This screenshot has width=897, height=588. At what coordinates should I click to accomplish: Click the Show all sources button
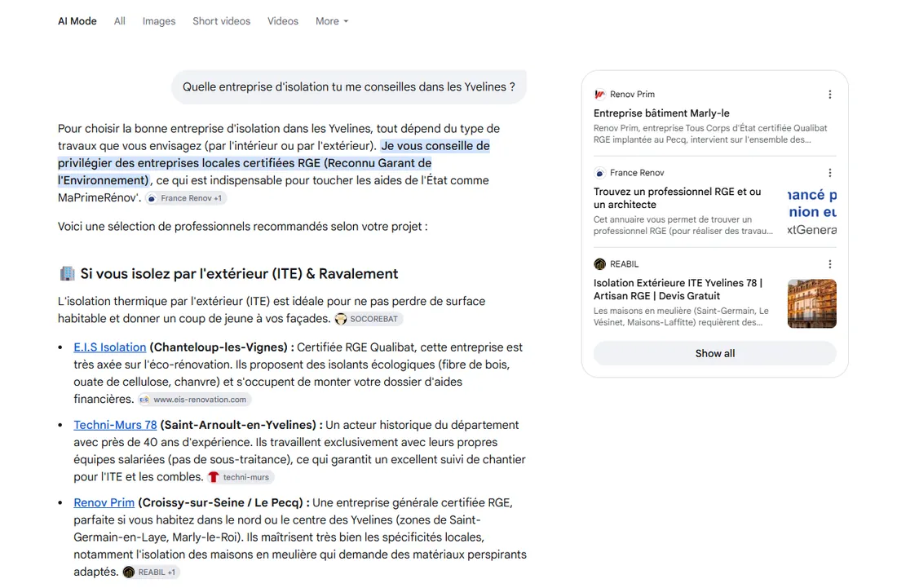pyautogui.click(x=714, y=353)
